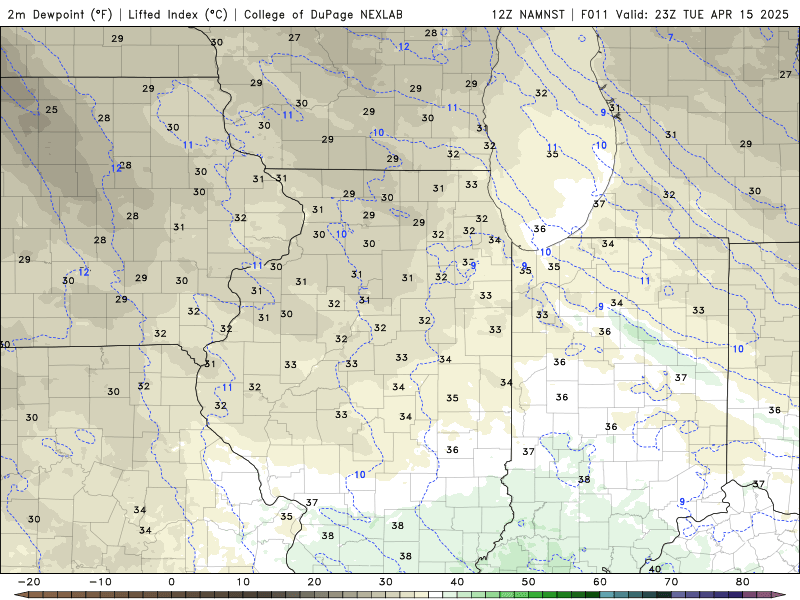The width and height of the screenshot is (800, 600).
Task: Click the "80" color scale label
Action: pos(743,582)
